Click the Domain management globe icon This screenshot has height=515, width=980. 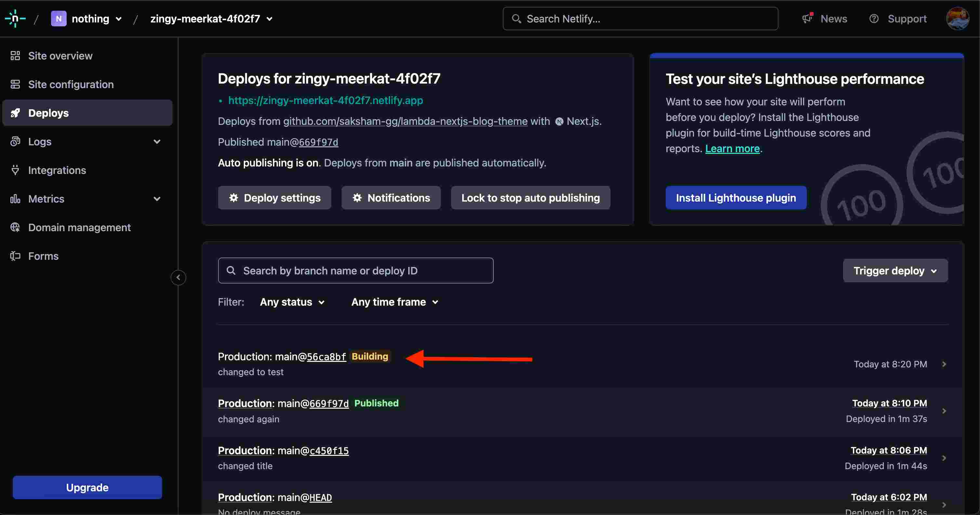pyautogui.click(x=15, y=227)
